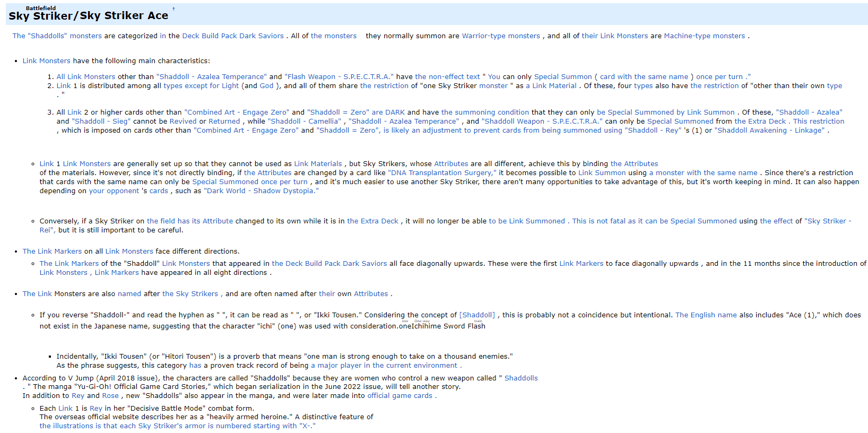Click 'your opponent' link
The height and width of the screenshot is (433, 868).
pyautogui.click(x=114, y=191)
